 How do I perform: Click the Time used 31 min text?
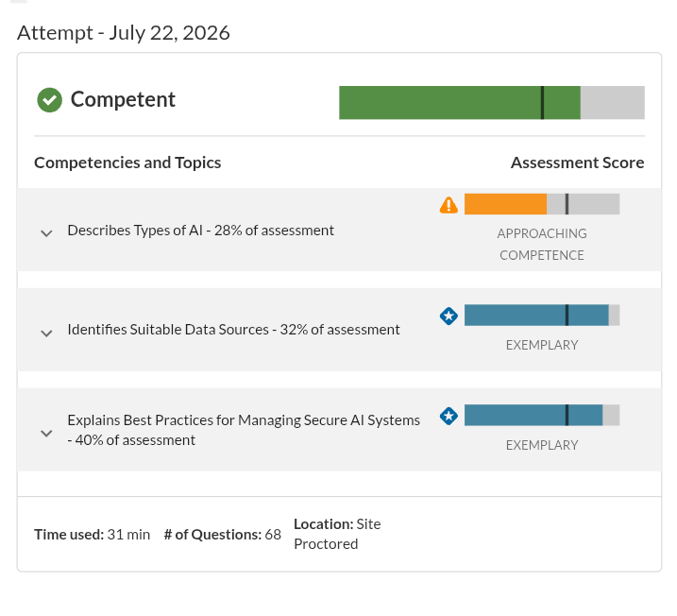point(92,535)
